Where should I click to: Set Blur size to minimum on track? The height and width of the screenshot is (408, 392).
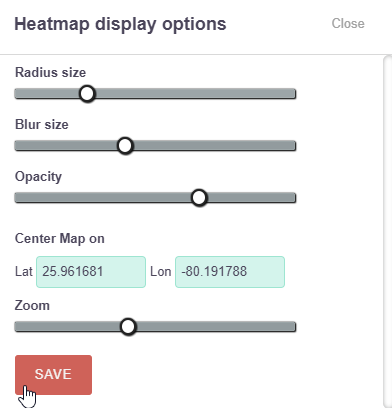click(17, 146)
